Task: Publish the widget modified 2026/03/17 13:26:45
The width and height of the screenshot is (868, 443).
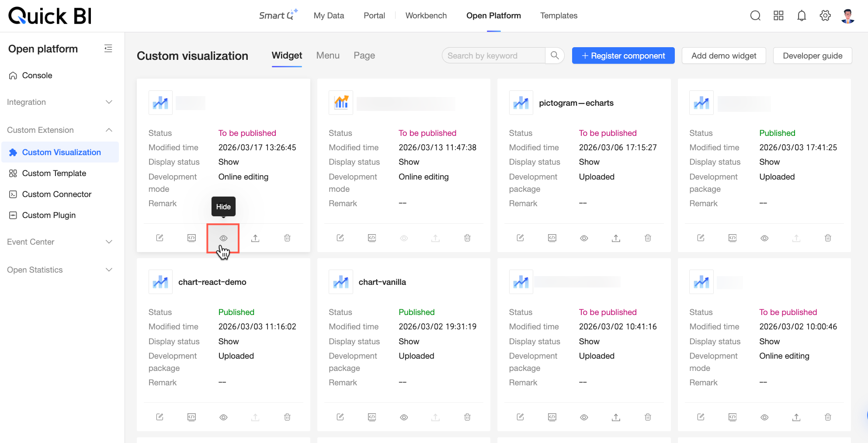Action: (x=255, y=238)
